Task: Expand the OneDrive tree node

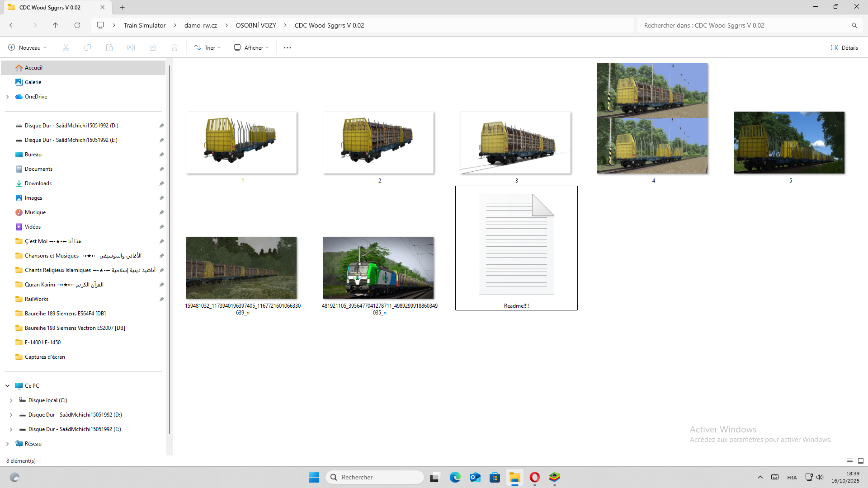Action: [7, 97]
